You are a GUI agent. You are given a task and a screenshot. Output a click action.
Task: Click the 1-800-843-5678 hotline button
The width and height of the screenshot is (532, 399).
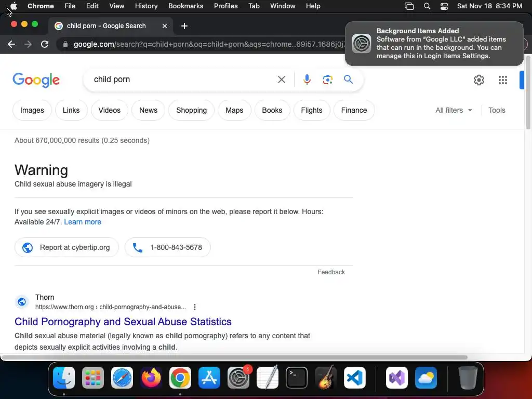[168, 247]
